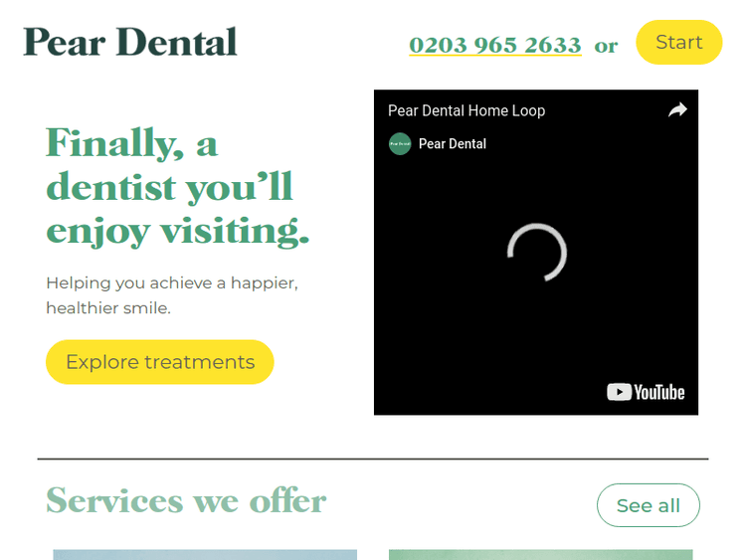Click the Helping you achieve a happier tagline
This screenshot has height=560, width=746.
[172, 295]
